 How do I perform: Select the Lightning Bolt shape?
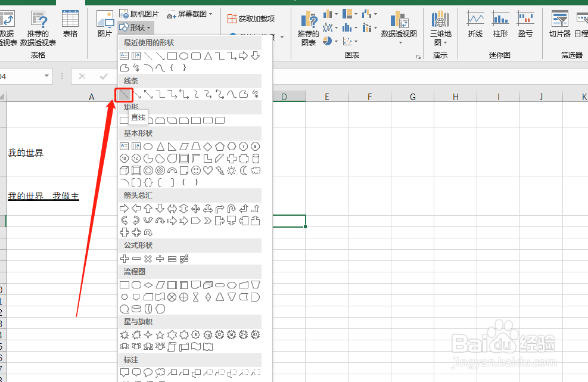coord(220,170)
